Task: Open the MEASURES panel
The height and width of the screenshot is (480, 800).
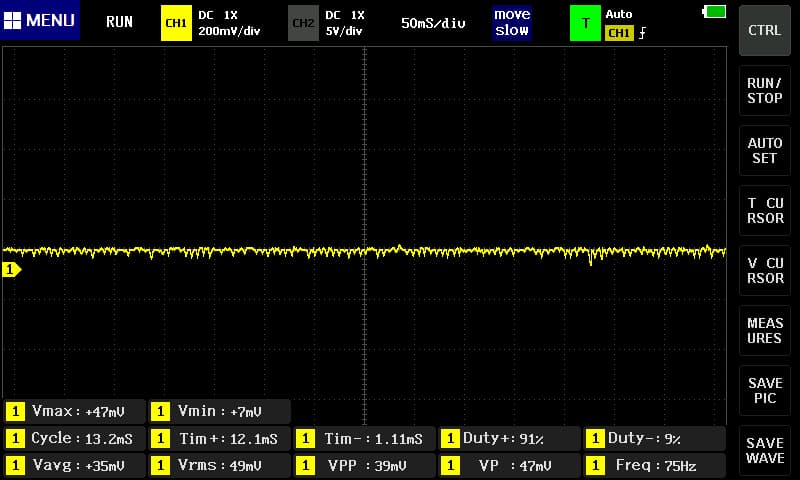Action: [764, 331]
